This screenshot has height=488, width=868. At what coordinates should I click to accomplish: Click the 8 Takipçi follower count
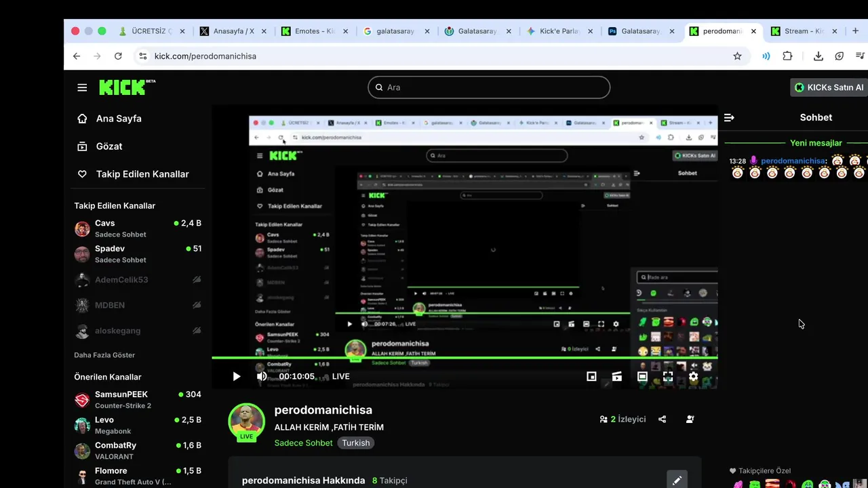click(390, 481)
